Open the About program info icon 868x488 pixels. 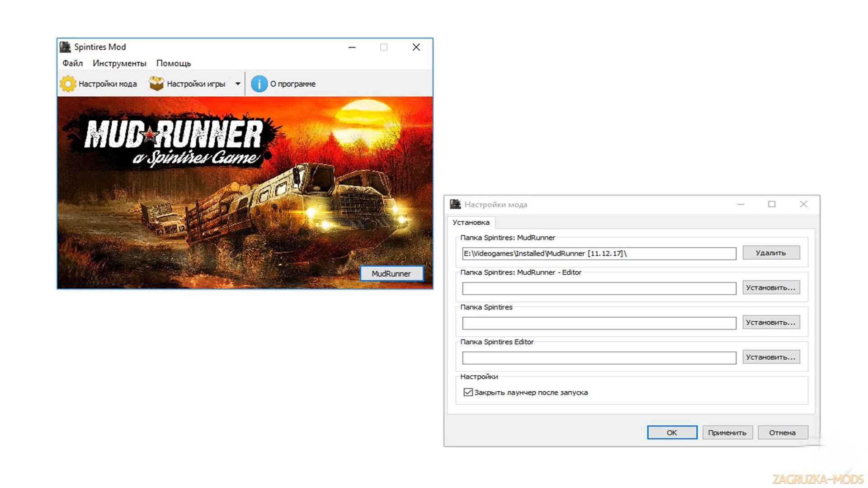[259, 84]
